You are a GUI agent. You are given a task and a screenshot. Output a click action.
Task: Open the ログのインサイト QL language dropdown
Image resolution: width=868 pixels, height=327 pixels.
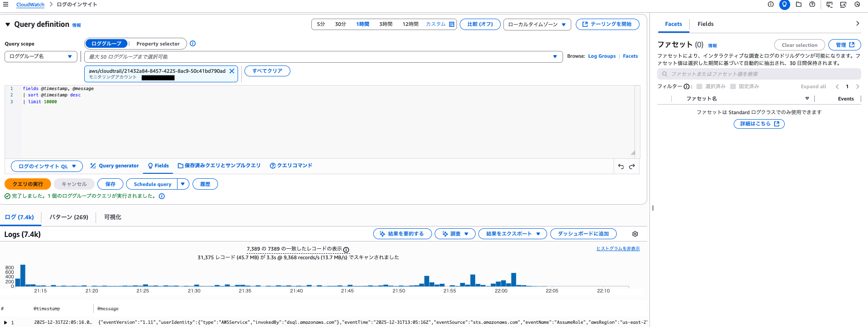47,166
